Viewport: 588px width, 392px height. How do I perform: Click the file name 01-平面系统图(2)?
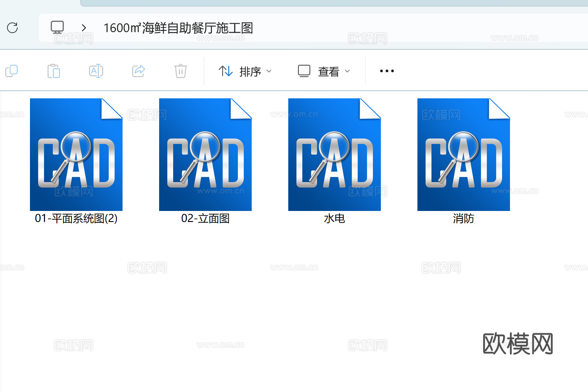pyautogui.click(x=76, y=218)
